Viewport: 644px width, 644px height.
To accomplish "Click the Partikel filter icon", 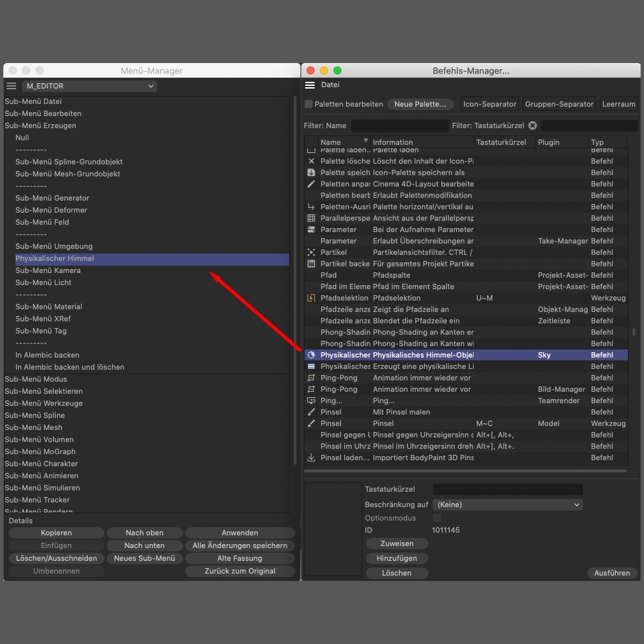I will [311, 252].
